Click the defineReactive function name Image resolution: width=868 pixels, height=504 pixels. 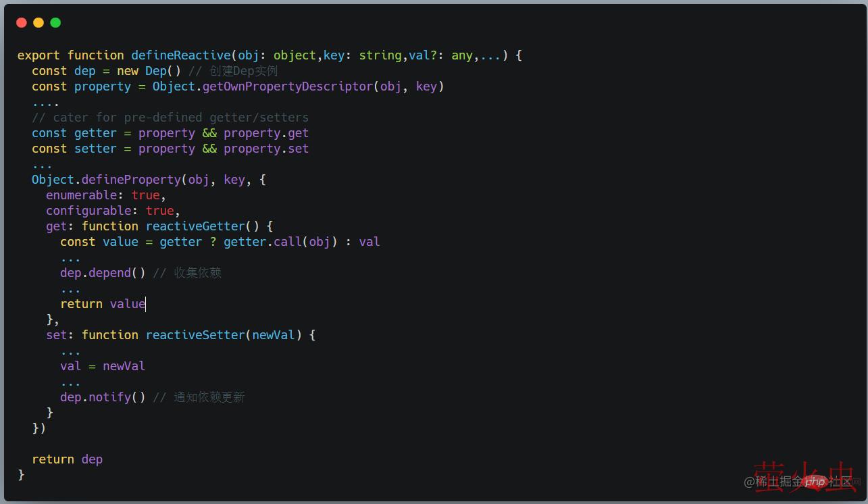point(180,55)
